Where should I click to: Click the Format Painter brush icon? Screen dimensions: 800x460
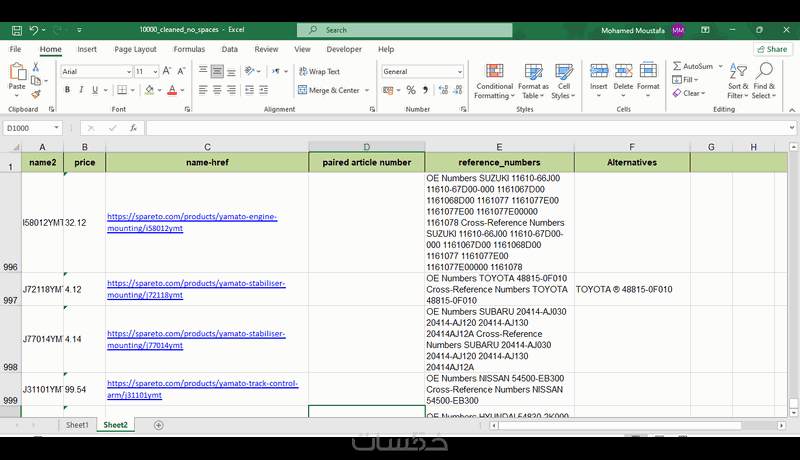(36, 94)
